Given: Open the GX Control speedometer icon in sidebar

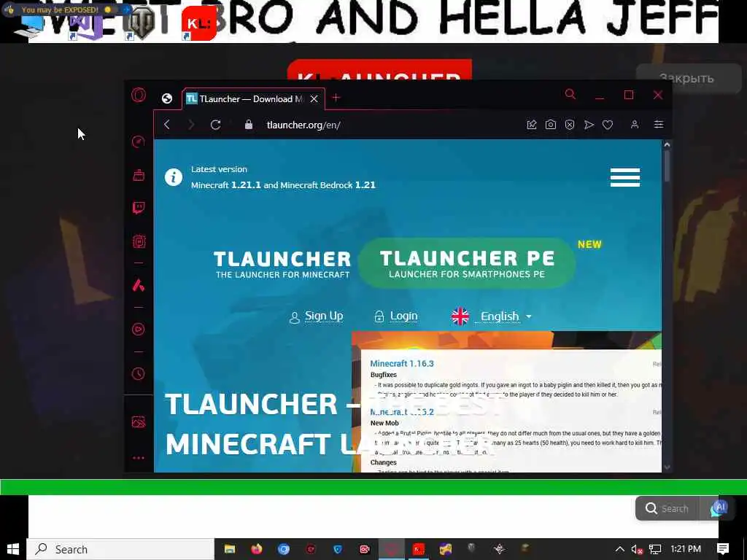Looking at the screenshot, I should coord(138,141).
